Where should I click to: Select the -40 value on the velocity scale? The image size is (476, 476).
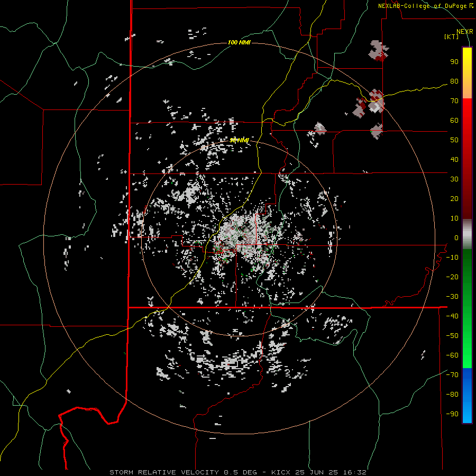[452, 316]
